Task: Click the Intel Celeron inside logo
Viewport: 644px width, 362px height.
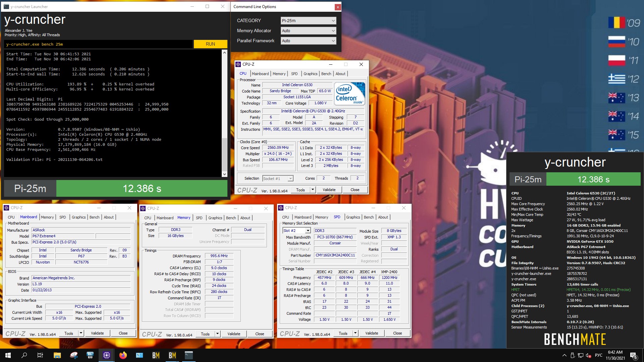Action: [350, 94]
